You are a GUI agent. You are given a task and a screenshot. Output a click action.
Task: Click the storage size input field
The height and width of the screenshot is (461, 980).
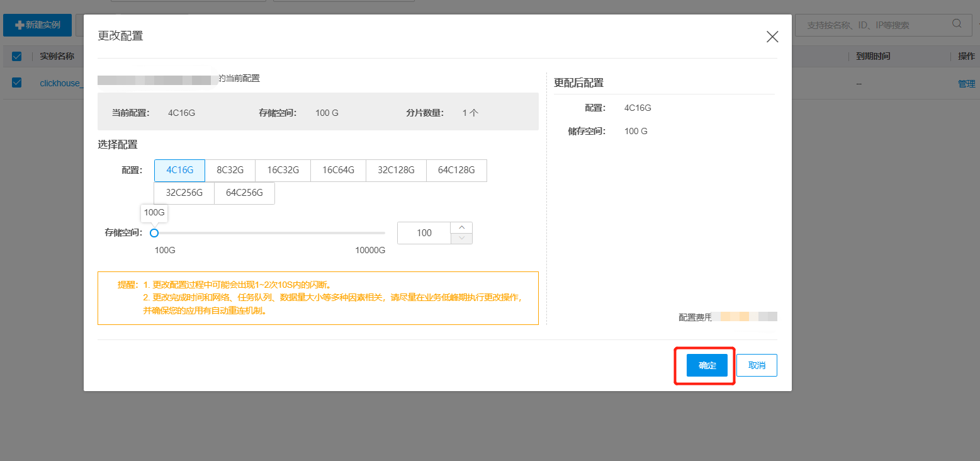424,233
